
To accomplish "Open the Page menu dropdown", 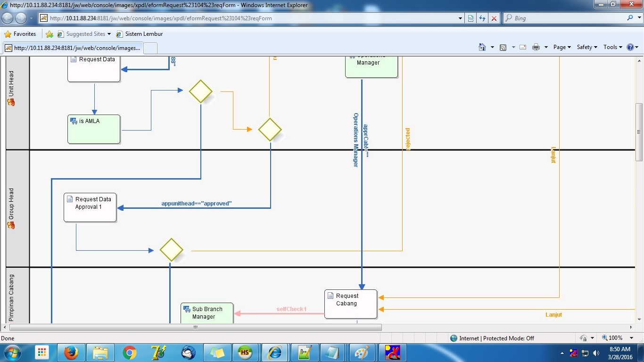I will coord(562,47).
